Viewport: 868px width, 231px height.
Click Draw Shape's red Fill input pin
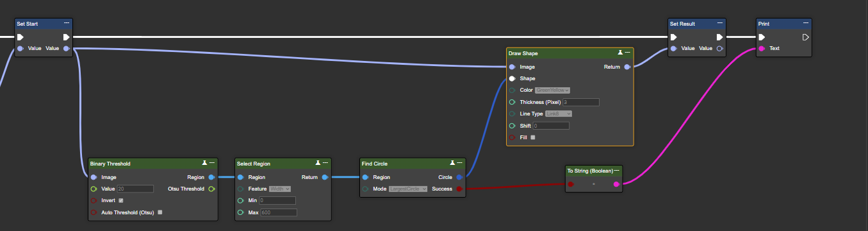(512, 137)
